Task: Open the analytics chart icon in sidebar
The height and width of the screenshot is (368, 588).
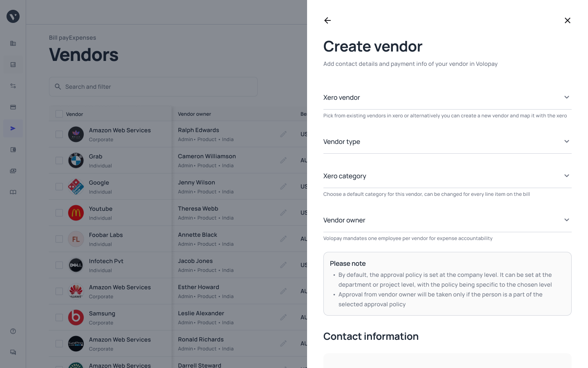Action: click(x=13, y=65)
